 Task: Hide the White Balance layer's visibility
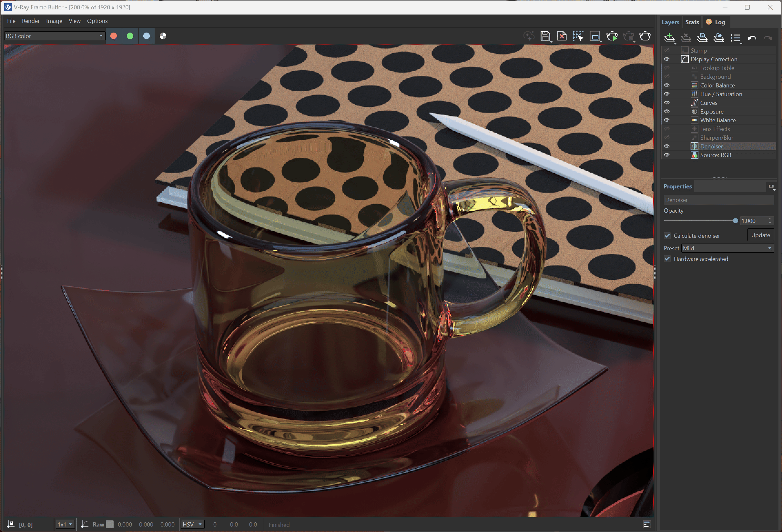pos(666,120)
